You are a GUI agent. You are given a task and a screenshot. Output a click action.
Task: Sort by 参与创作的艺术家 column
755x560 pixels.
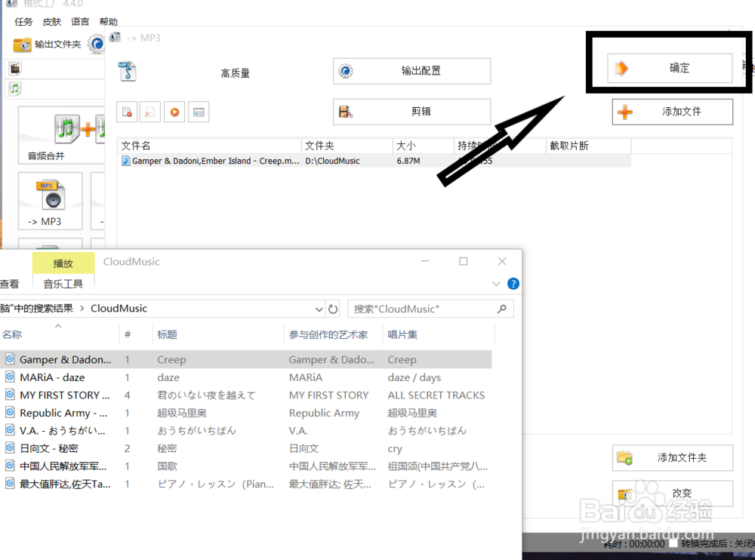pos(334,334)
